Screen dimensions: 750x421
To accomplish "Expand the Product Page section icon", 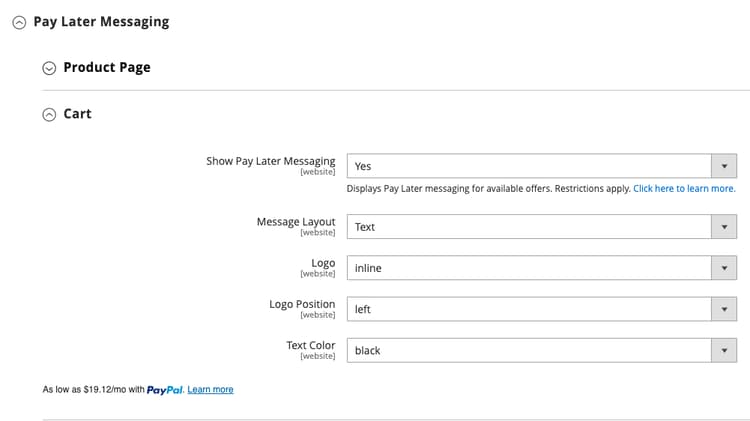I will (x=49, y=68).
